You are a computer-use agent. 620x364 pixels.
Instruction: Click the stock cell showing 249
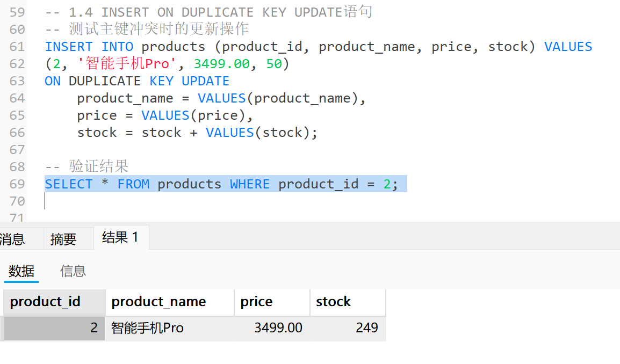click(347, 327)
